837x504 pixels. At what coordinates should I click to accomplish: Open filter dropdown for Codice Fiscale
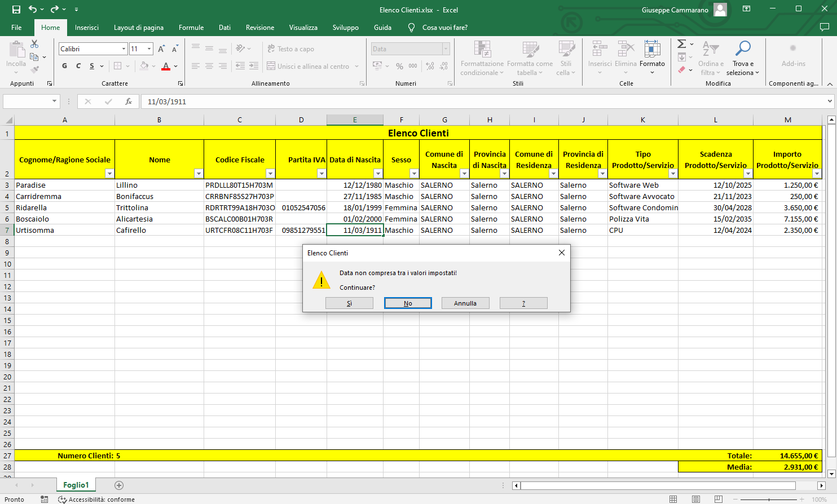tap(270, 173)
